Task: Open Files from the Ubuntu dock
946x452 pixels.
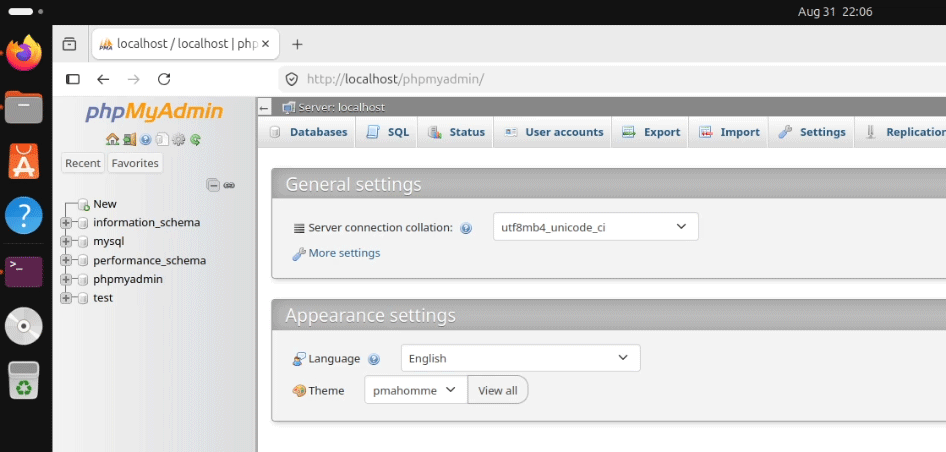Action: (24, 107)
